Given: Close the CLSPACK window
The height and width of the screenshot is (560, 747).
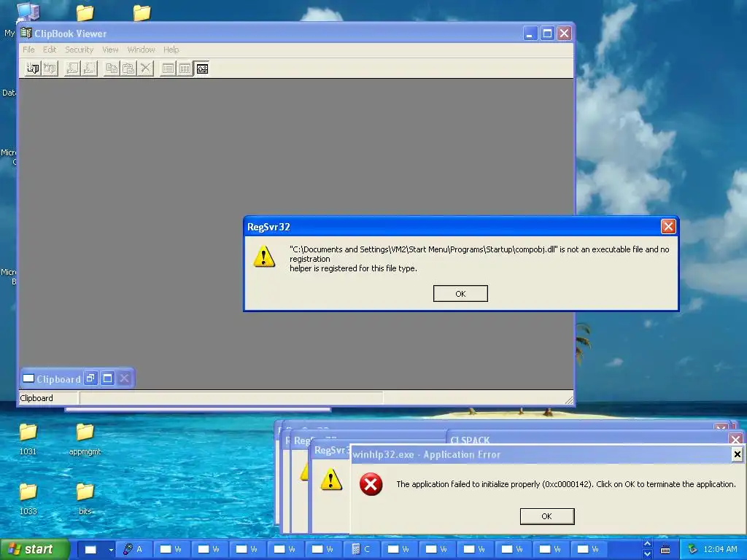Looking at the screenshot, I should coord(735,439).
